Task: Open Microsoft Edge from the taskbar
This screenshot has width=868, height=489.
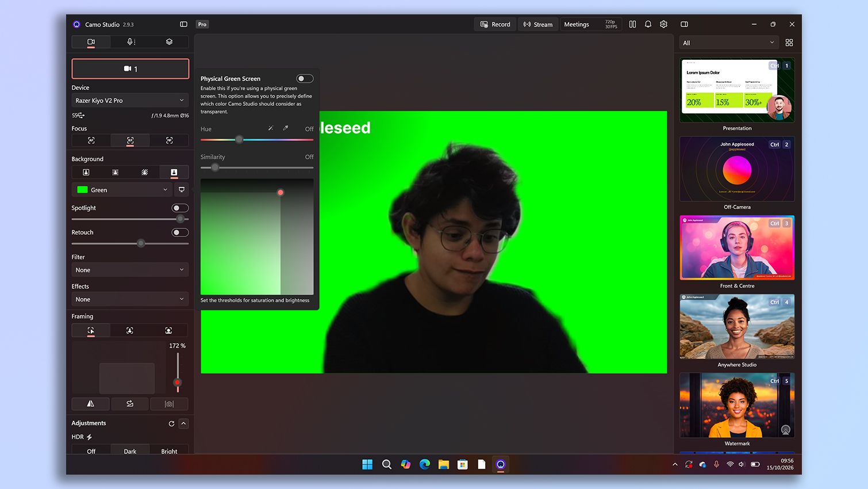Action: (x=425, y=464)
